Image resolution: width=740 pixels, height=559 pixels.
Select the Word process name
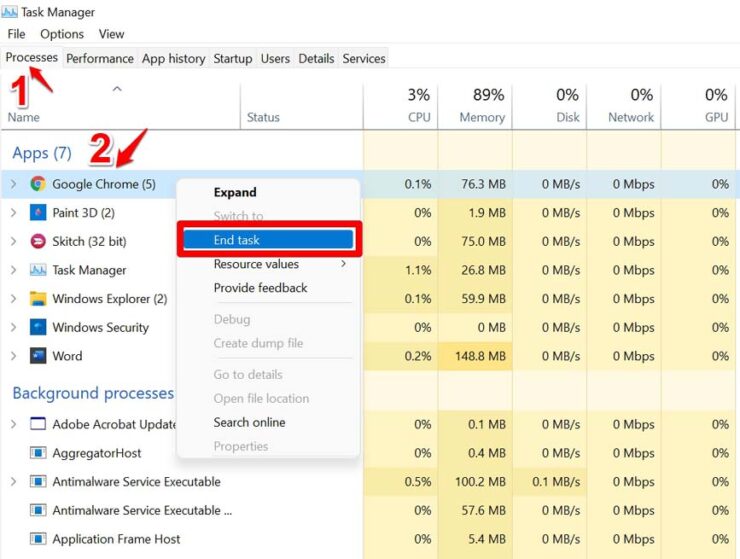tap(67, 356)
